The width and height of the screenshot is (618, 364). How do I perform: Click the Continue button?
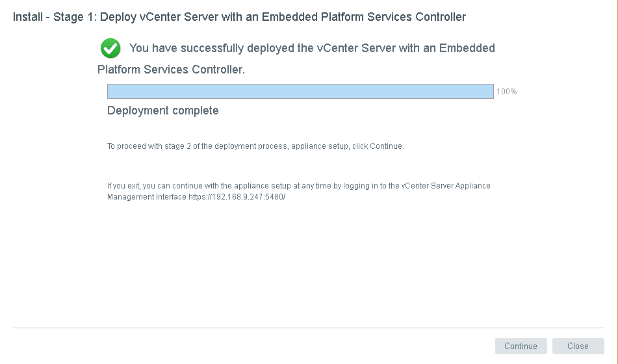tap(521, 346)
